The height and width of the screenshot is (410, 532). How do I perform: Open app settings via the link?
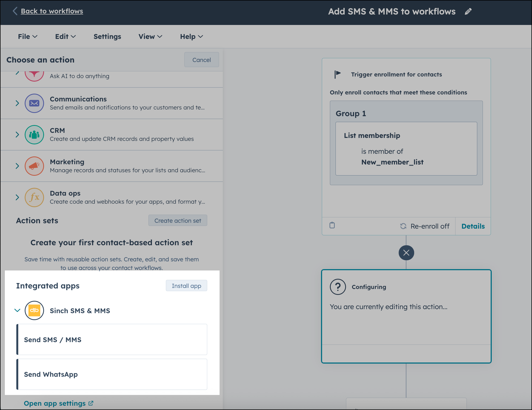pos(55,403)
